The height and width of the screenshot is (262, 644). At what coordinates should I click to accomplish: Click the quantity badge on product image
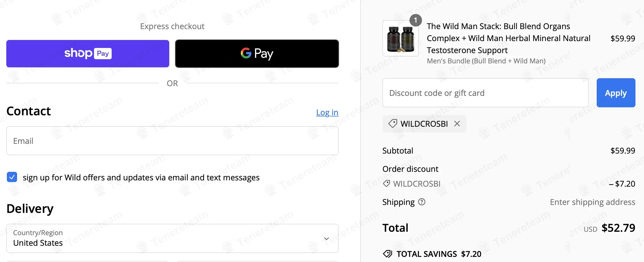[x=415, y=20]
